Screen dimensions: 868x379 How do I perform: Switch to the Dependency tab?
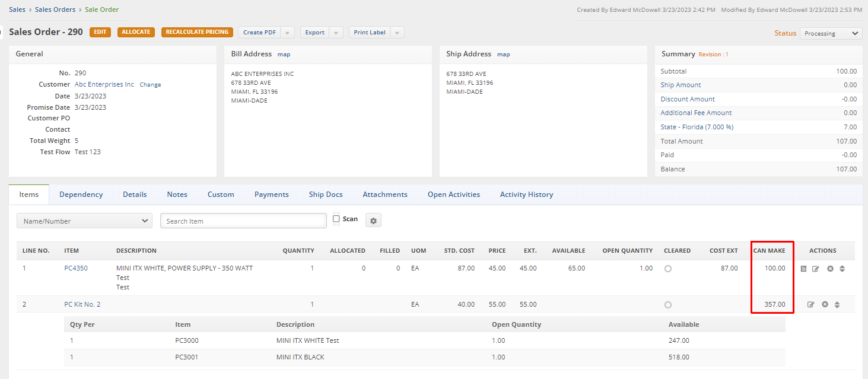click(81, 195)
